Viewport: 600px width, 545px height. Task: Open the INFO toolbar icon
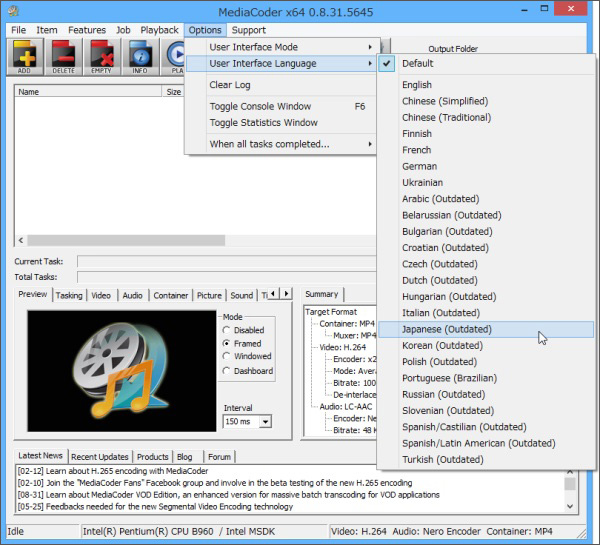(x=140, y=57)
